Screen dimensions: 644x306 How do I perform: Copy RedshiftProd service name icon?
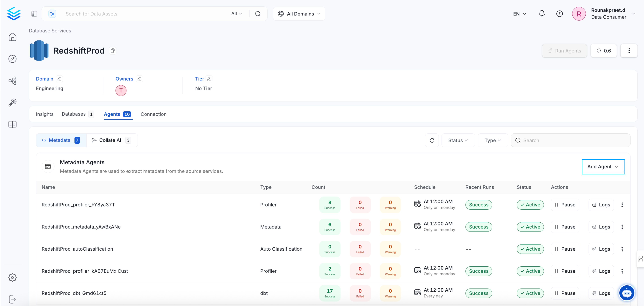[x=113, y=51]
